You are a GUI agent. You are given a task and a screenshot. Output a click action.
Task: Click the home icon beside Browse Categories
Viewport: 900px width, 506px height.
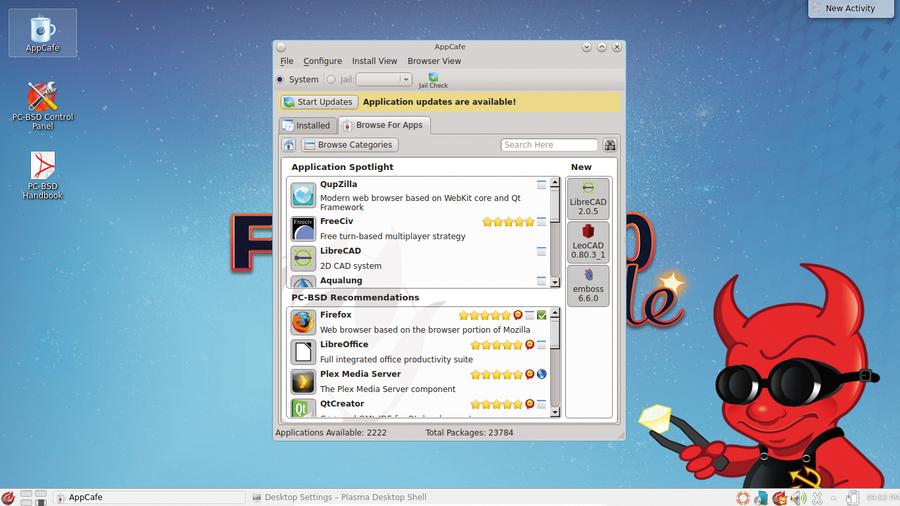(x=289, y=145)
